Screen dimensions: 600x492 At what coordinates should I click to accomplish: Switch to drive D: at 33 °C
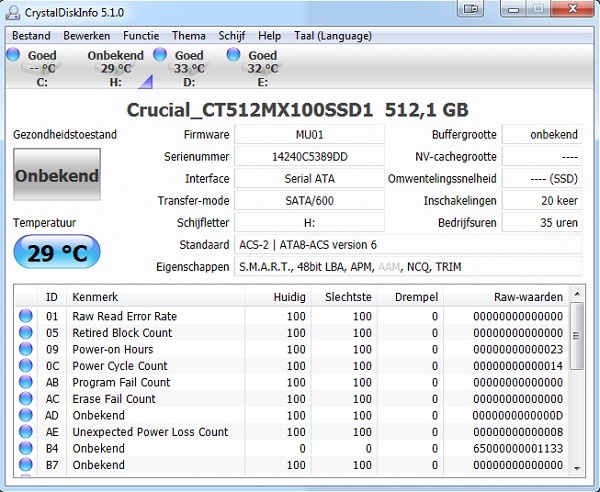[189, 68]
